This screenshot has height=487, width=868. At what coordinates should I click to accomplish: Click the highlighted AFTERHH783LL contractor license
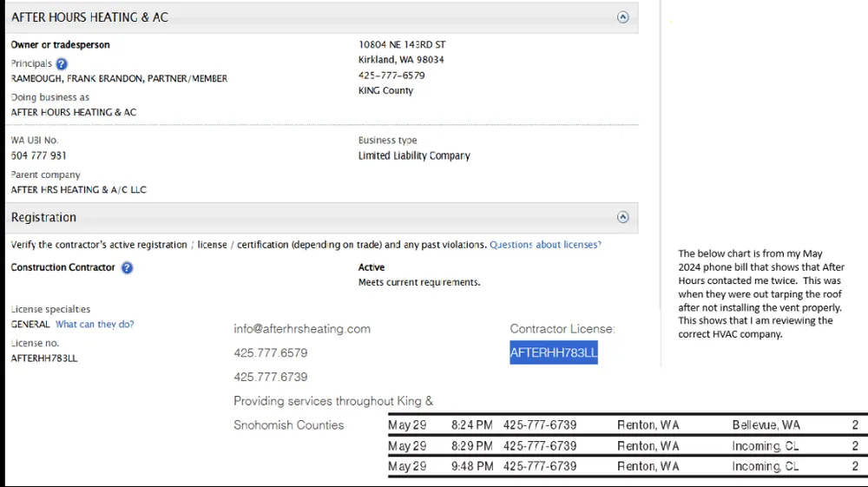(x=554, y=352)
